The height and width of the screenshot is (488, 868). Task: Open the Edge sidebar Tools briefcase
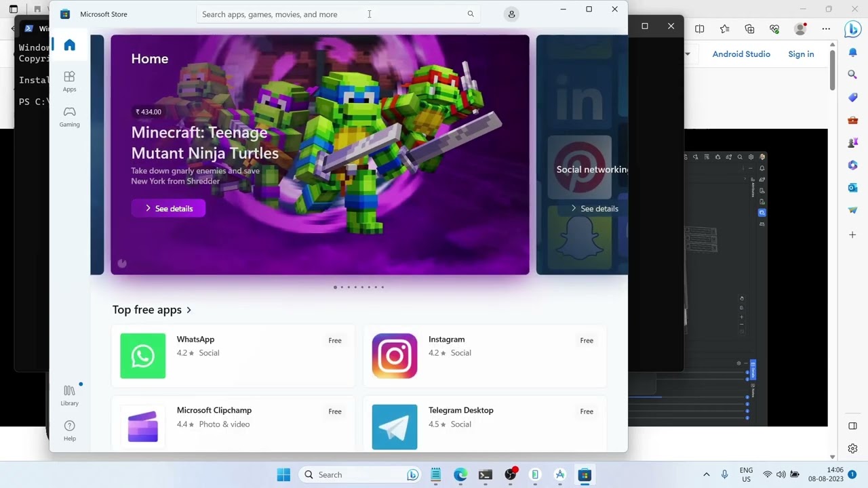tap(853, 120)
